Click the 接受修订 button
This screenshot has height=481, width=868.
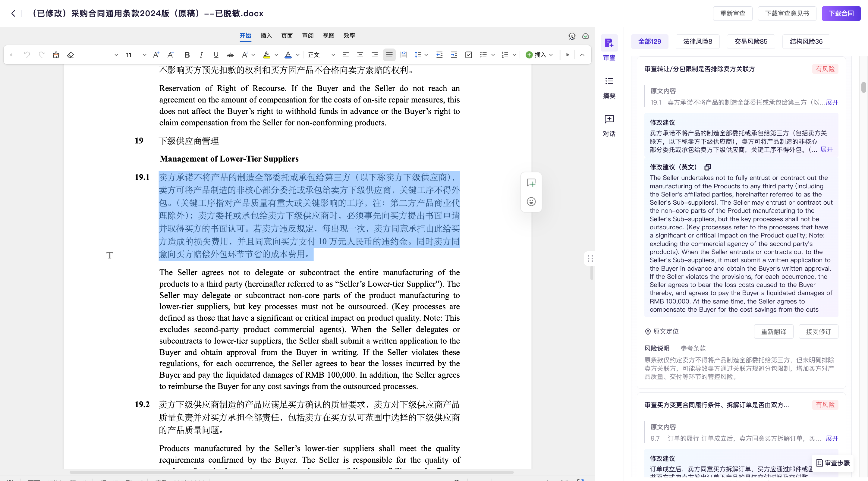click(x=818, y=332)
